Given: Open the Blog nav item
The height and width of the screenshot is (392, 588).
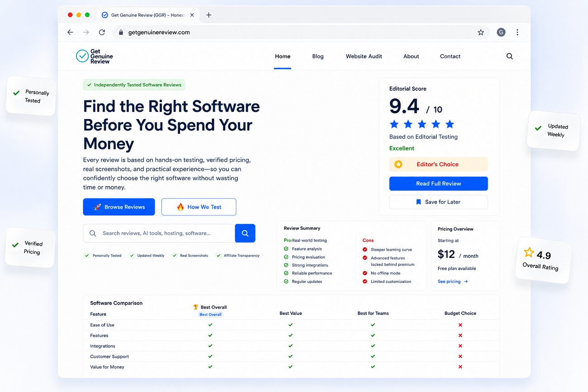Looking at the screenshot, I should pos(318,56).
